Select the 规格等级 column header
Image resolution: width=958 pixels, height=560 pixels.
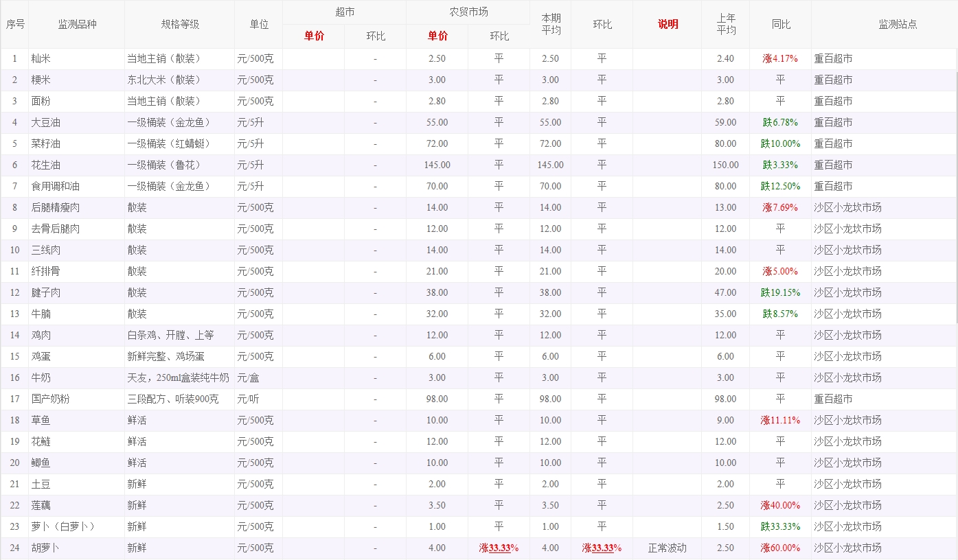point(180,24)
